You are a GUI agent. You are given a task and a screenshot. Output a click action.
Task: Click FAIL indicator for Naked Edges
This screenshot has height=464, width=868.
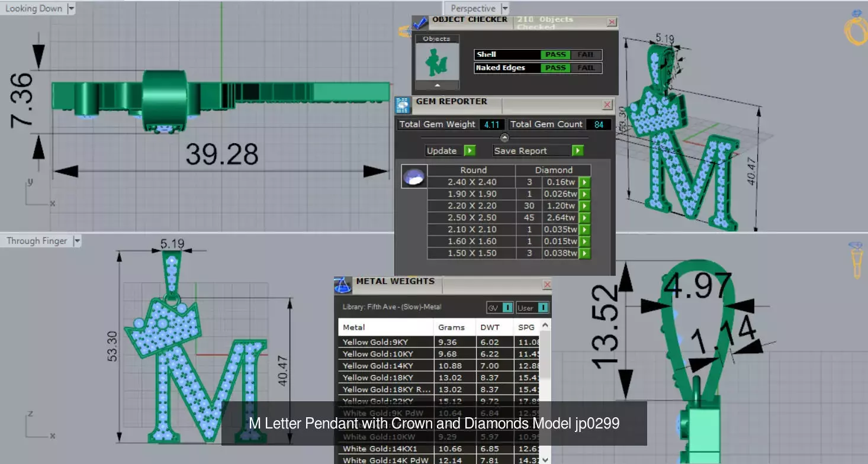586,67
